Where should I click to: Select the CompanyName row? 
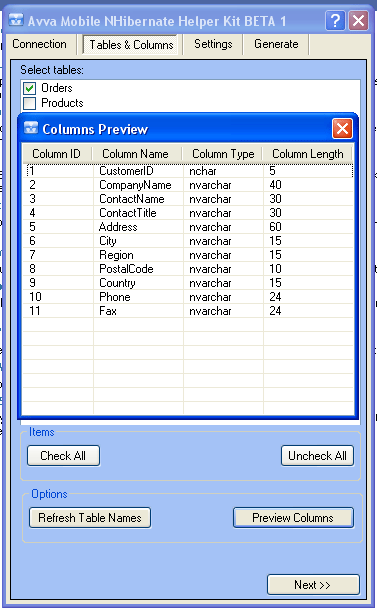click(188, 185)
